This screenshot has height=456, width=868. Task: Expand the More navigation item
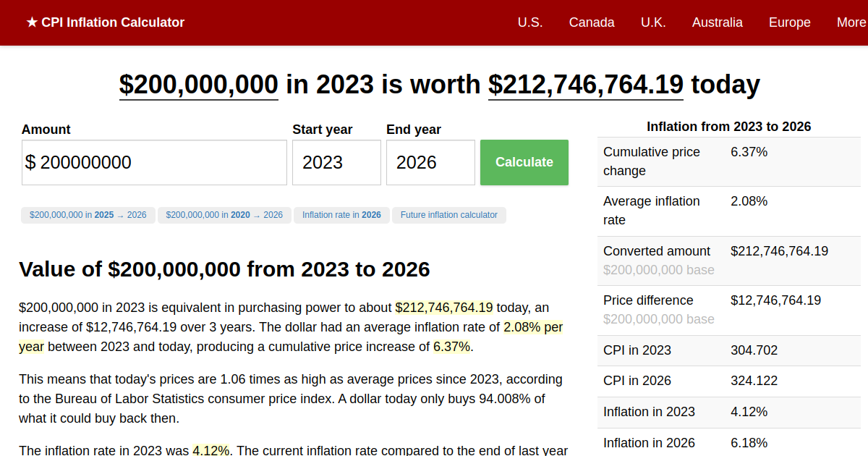pyautogui.click(x=851, y=22)
